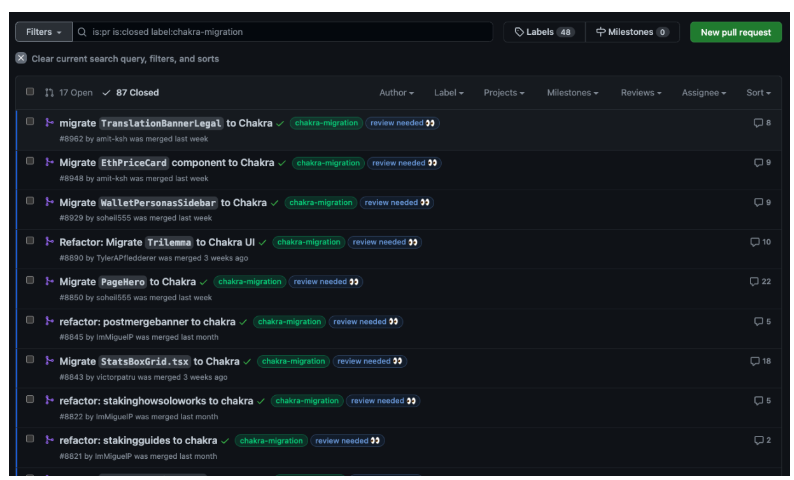Tick the checkbox for the postmergebanner PR
This screenshot has width=794, height=480.
coord(30,320)
